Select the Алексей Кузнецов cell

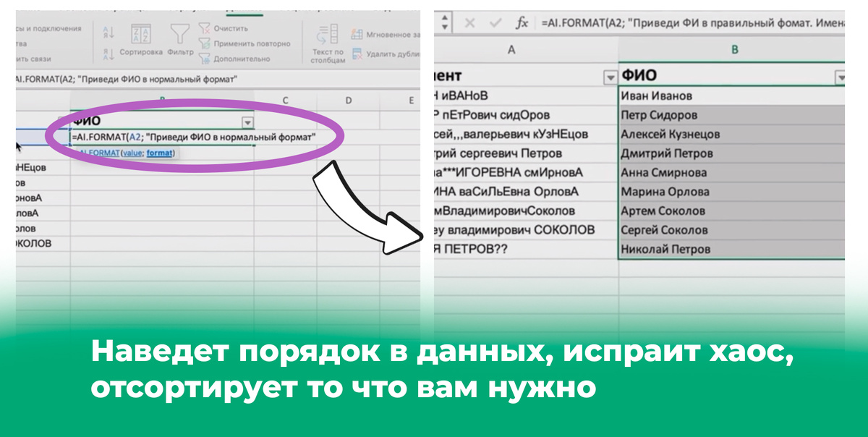732,134
